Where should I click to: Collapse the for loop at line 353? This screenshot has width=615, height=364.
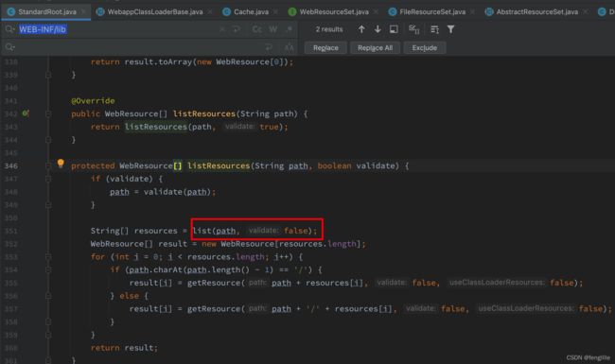(x=48, y=257)
